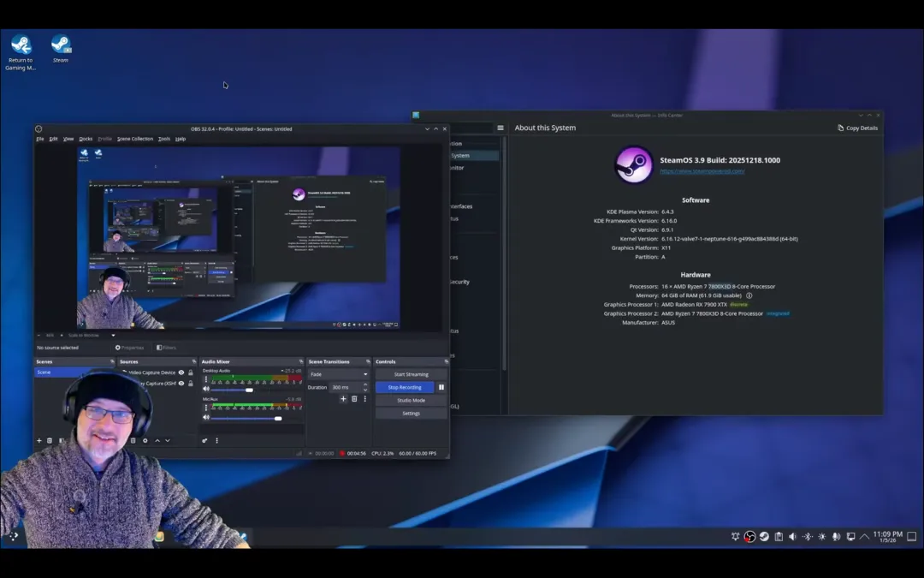Open the SteamOS website link
This screenshot has height=578, width=924.
702,171
